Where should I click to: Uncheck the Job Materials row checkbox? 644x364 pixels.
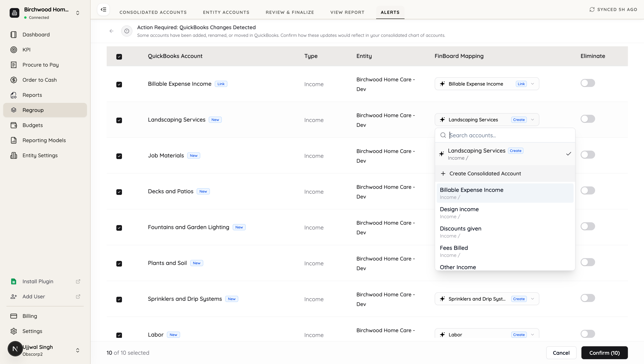point(119,156)
